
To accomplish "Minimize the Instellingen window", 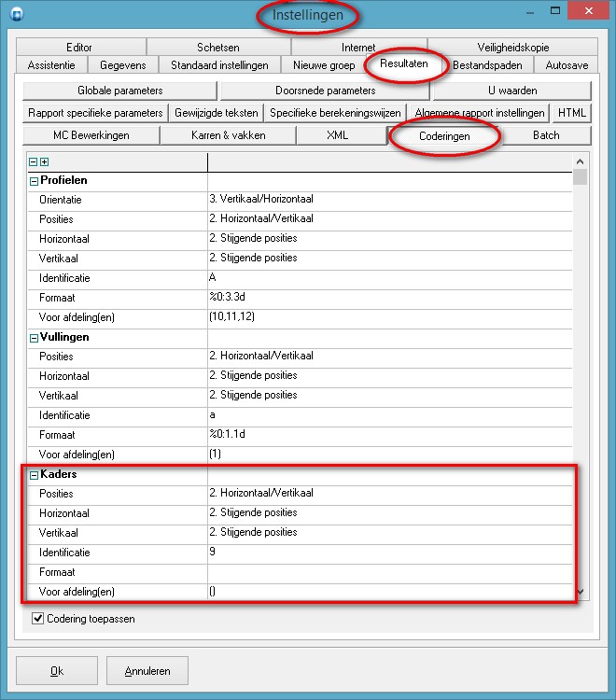I will (x=530, y=12).
